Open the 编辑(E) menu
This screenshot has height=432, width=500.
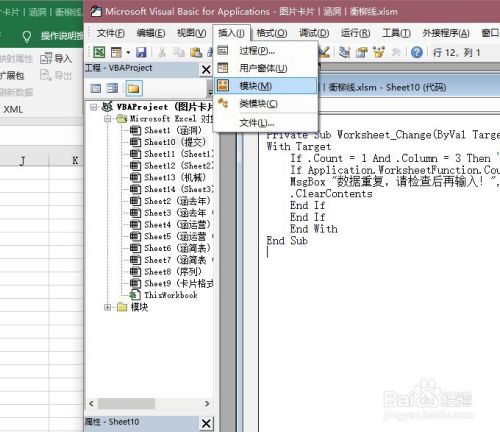151,33
